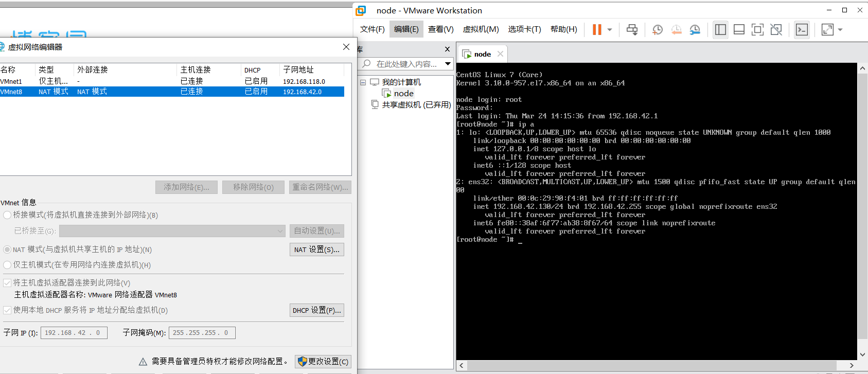Click the 更改设置(C) shield button
This screenshot has height=374, width=868.
(x=323, y=362)
